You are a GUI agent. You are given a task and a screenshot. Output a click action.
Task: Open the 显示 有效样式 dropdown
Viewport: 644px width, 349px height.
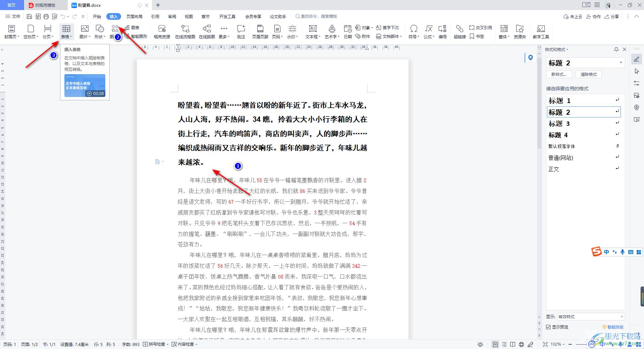pos(591,316)
